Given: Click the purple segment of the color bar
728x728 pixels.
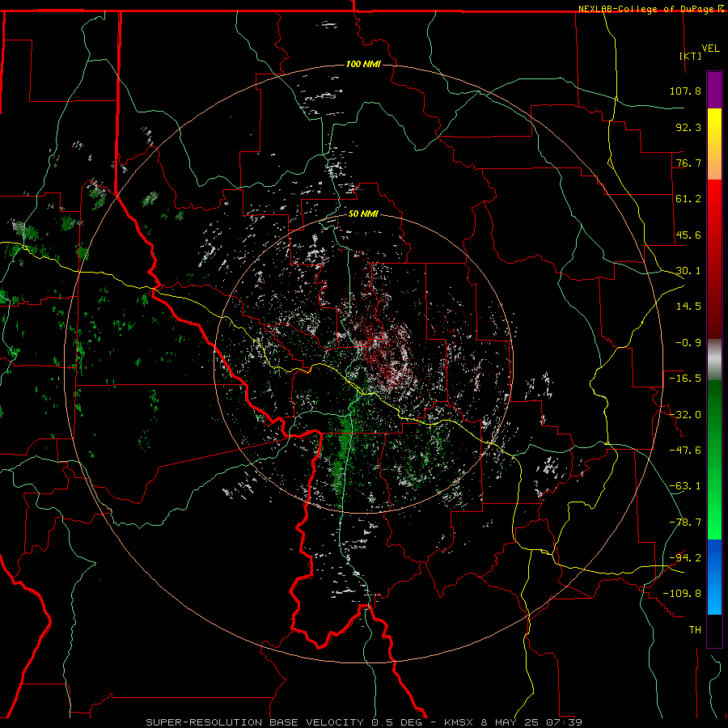Looking at the screenshot, I should pyautogui.click(x=714, y=90).
